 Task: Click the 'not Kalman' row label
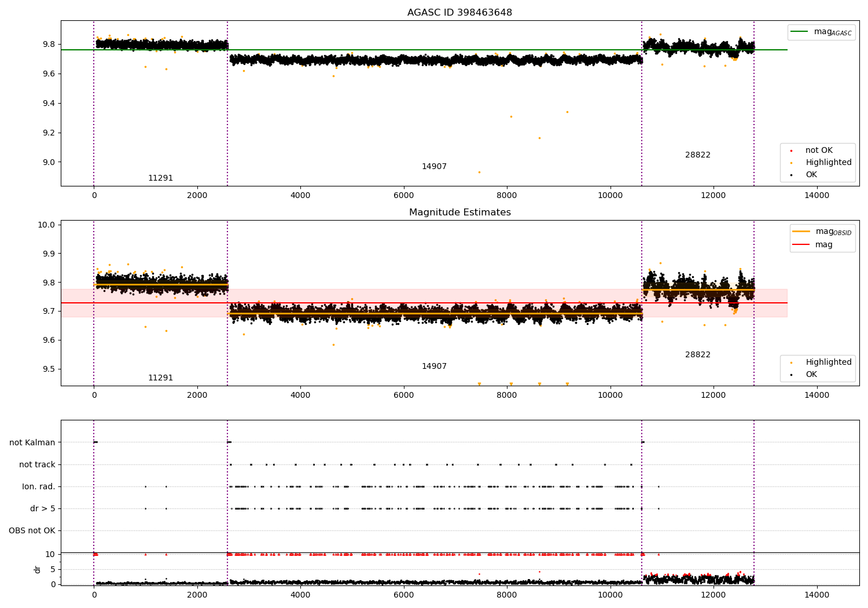click(32, 443)
